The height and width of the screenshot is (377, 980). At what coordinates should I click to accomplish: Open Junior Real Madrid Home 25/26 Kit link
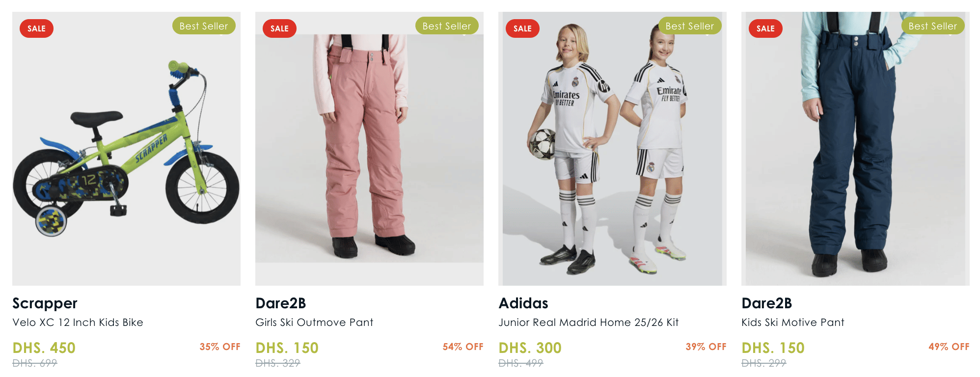(x=588, y=323)
